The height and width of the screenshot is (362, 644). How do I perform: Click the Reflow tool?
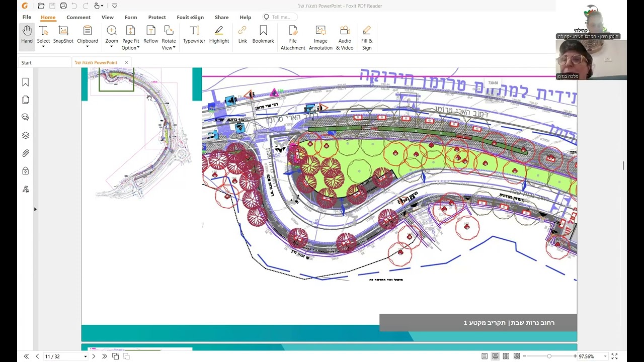click(x=150, y=34)
